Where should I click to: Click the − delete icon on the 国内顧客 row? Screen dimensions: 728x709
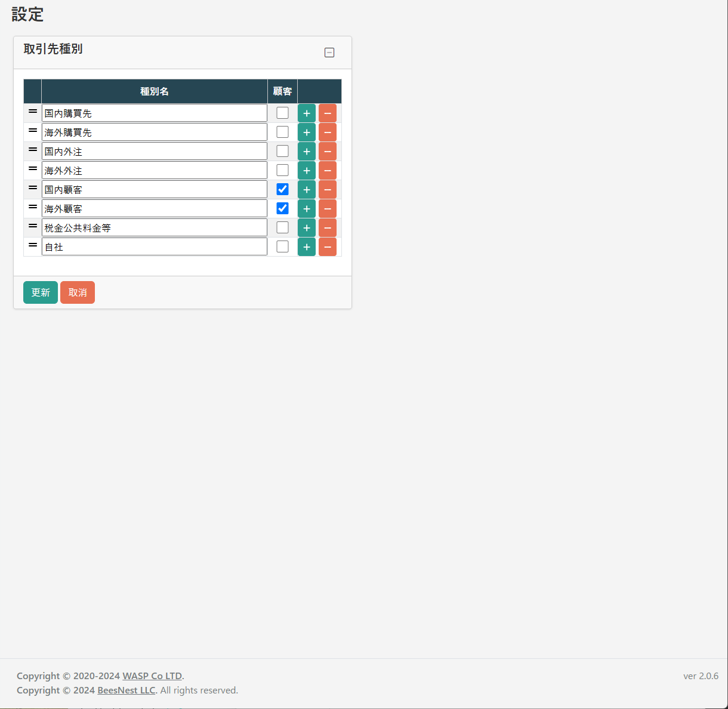click(x=327, y=189)
